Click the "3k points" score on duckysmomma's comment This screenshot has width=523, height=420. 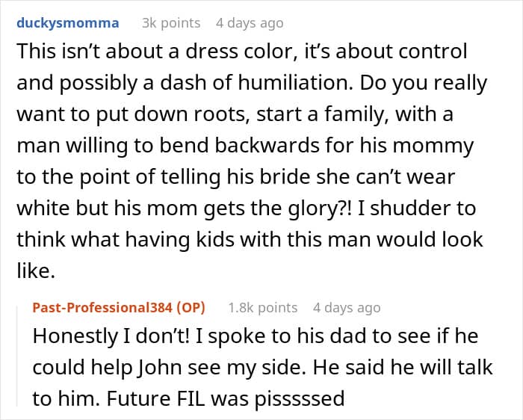pyautogui.click(x=171, y=23)
